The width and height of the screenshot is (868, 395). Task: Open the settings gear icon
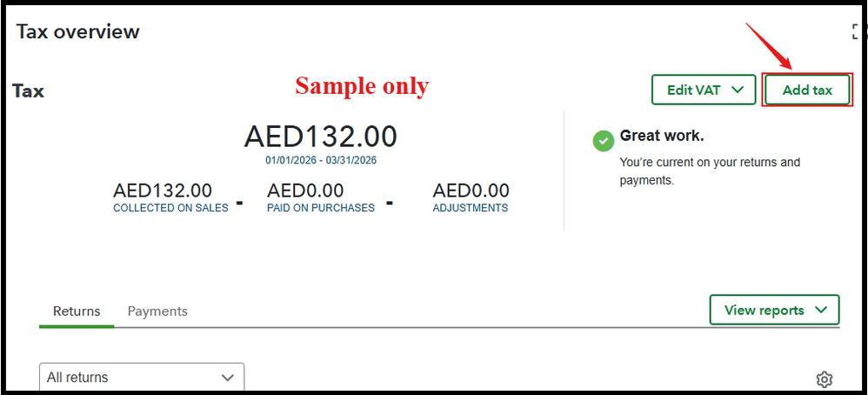coord(824,379)
